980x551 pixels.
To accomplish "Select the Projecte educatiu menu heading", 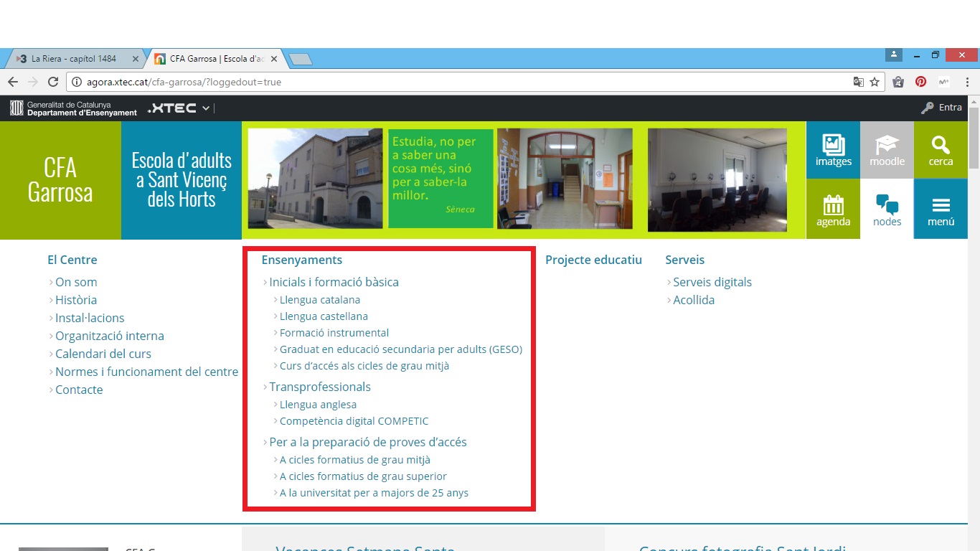I will [593, 260].
